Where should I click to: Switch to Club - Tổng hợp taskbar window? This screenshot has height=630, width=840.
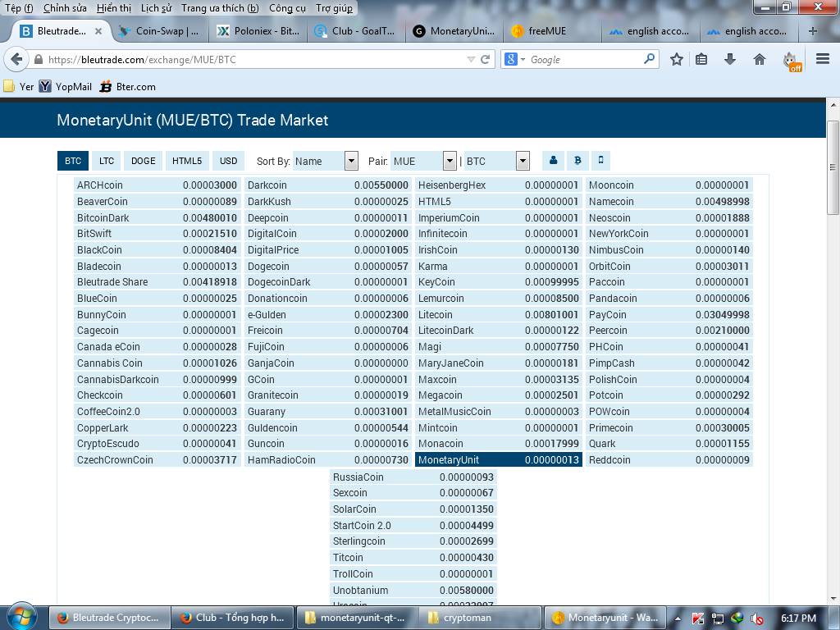(x=232, y=618)
